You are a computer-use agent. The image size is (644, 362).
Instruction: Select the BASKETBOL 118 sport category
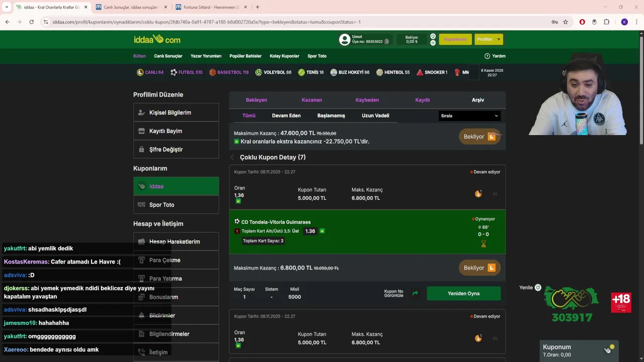[x=229, y=72]
